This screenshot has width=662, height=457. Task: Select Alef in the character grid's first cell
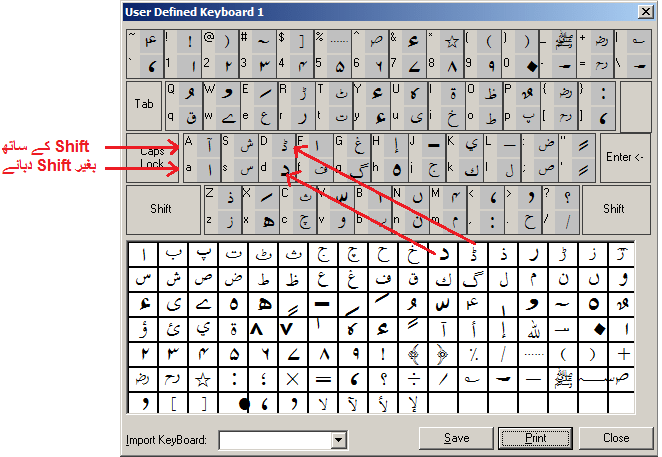143,254
